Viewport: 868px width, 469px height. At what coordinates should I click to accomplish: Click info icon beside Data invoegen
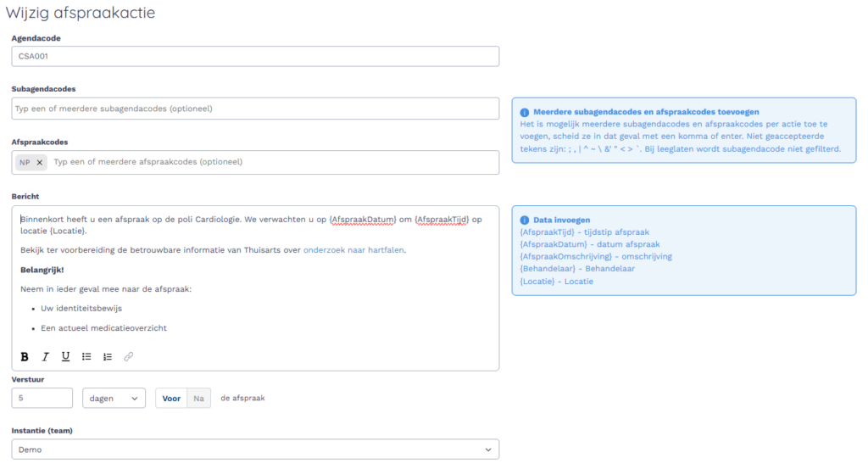pos(525,220)
